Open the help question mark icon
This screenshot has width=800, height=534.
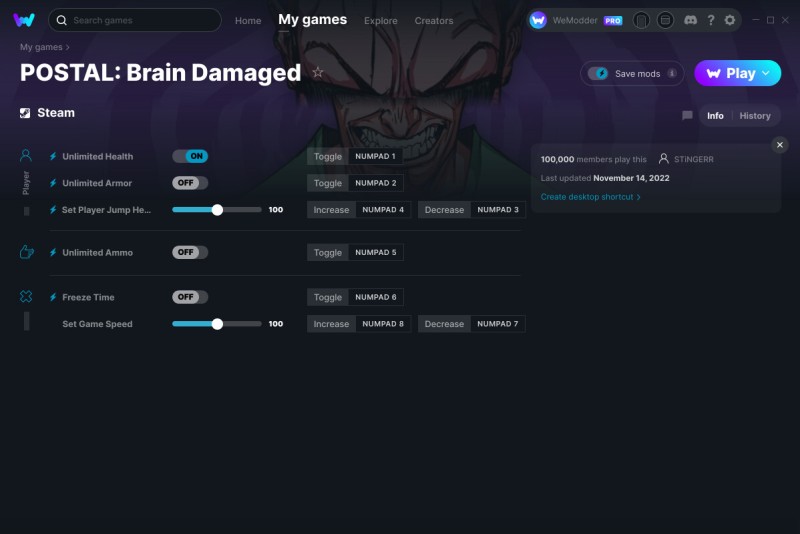coord(711,20)
